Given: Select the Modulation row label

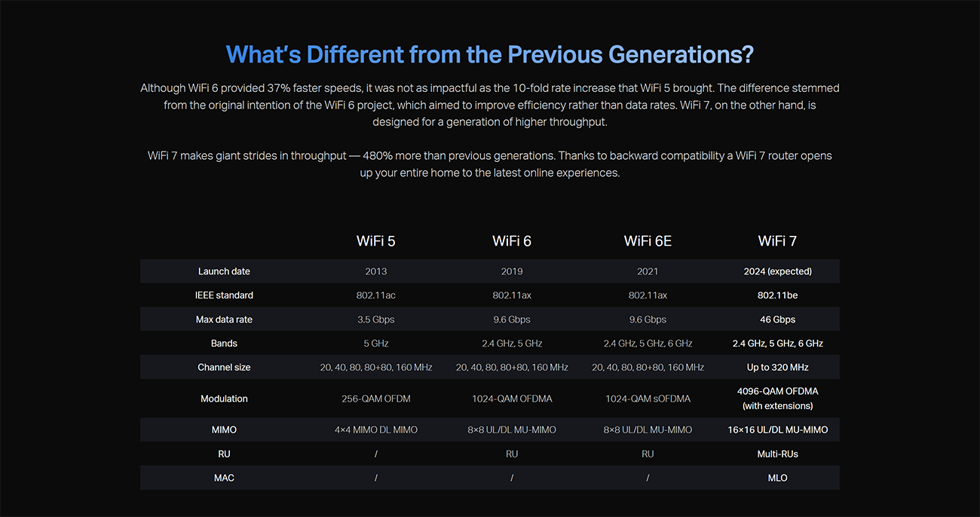Looking at the screenshot, I should pos(224,399).
